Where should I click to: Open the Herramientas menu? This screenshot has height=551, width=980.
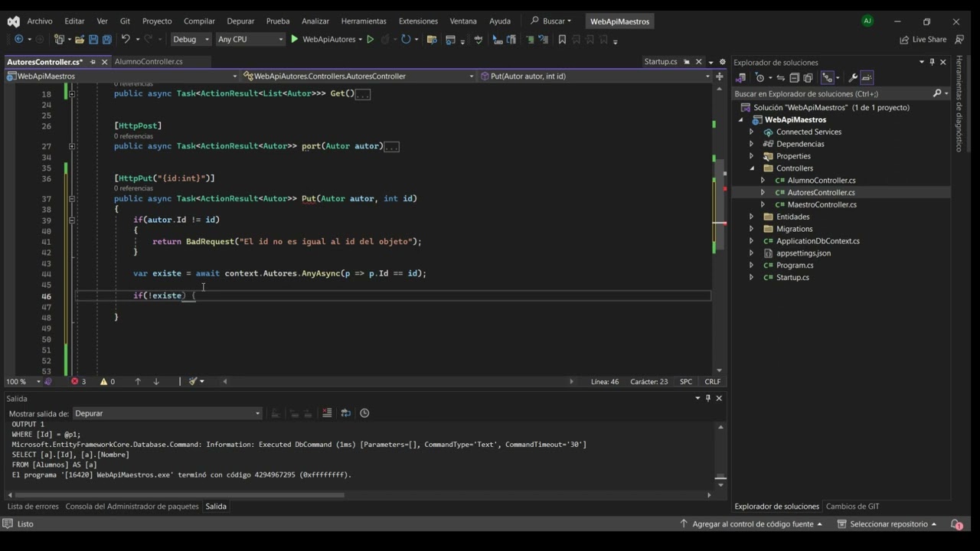(364, 21)
